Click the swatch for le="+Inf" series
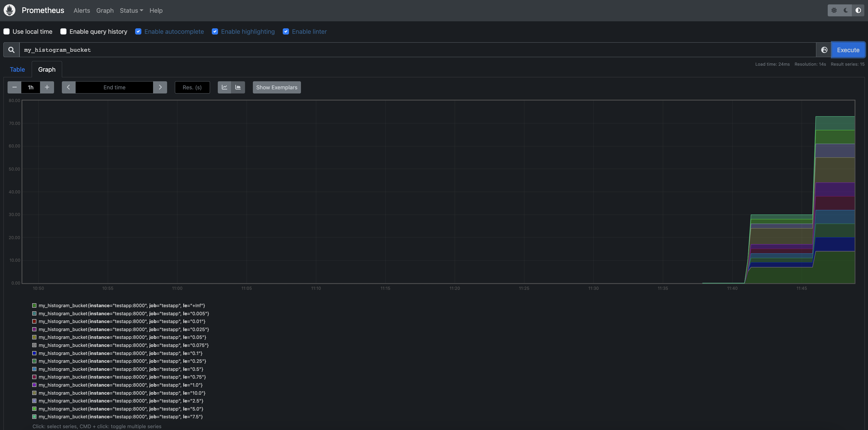 34,305
